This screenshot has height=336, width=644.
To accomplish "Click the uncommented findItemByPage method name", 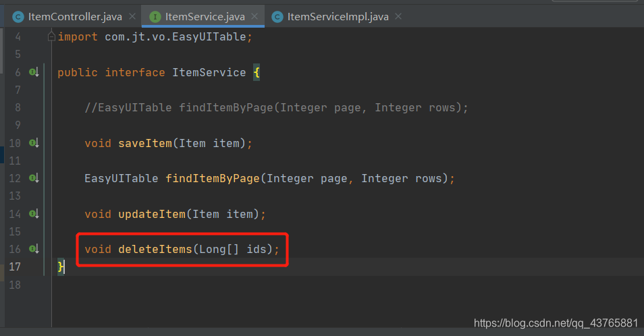I will (x=213, y=179).
